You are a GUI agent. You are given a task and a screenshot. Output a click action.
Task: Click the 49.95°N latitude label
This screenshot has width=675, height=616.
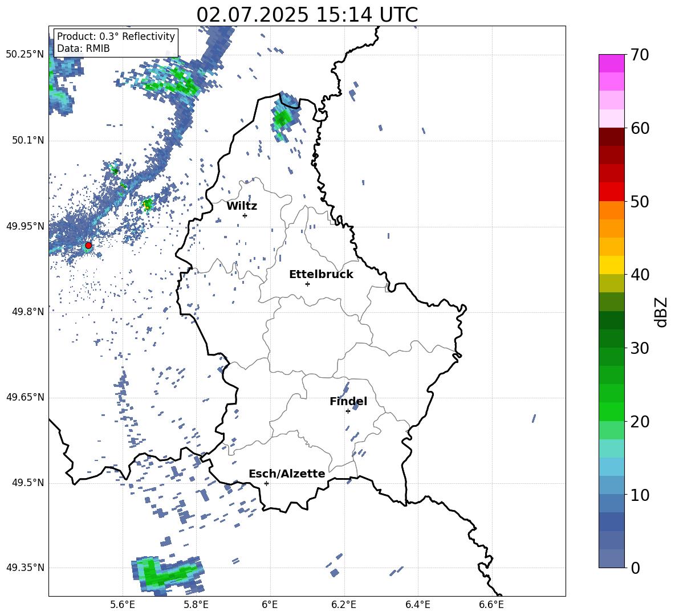pos(25,226)
